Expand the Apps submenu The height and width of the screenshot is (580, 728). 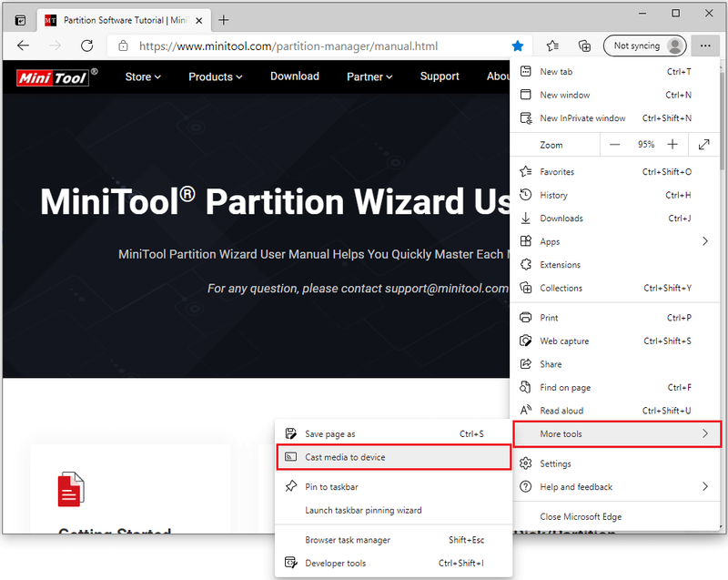point(615,241)
